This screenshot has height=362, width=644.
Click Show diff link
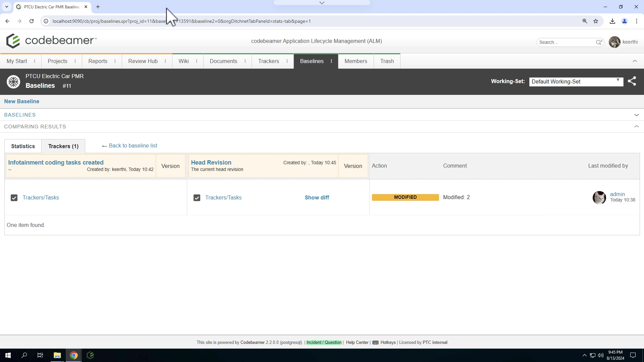(x=317, y=198)
